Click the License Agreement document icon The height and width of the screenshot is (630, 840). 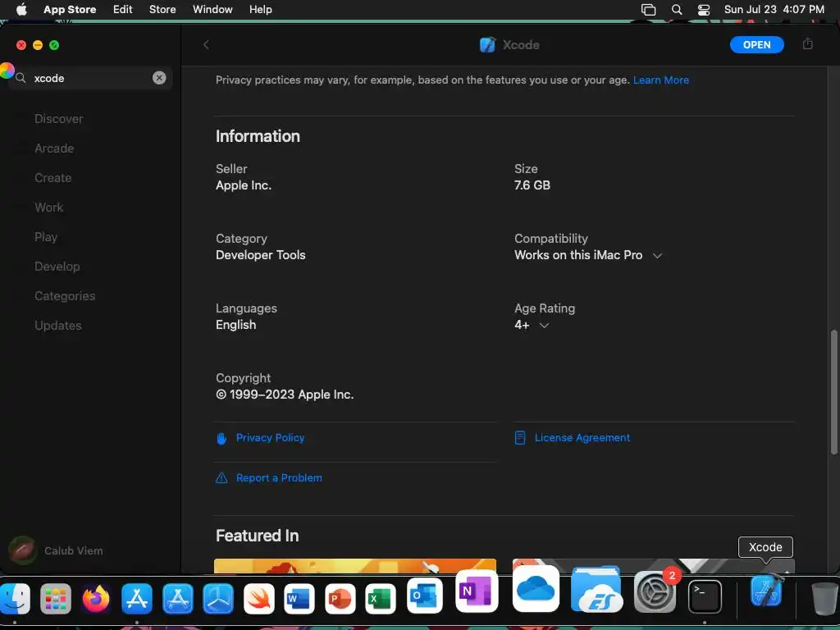tap(519, 438)
